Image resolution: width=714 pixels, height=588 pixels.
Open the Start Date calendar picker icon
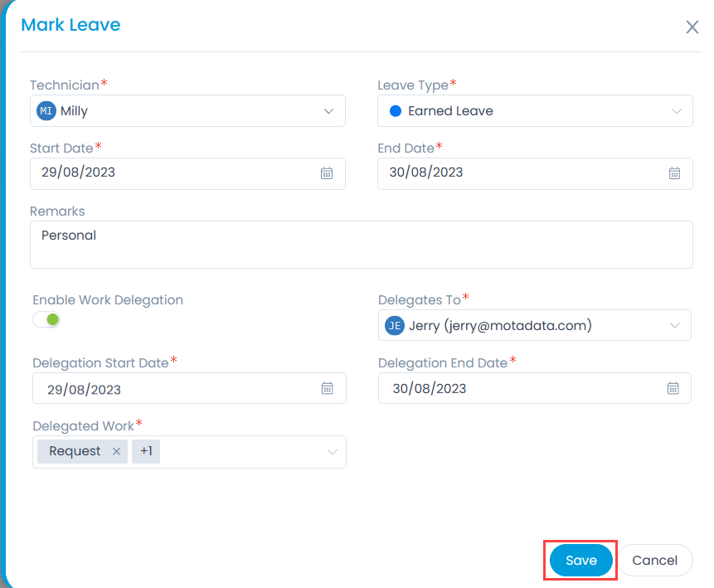[327, 173]
